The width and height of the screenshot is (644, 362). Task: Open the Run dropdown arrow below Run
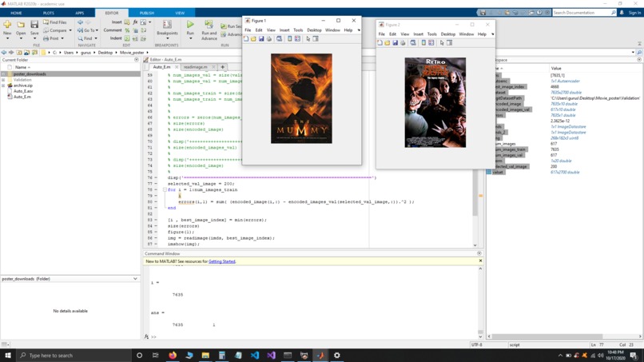(x=190, y=38)
